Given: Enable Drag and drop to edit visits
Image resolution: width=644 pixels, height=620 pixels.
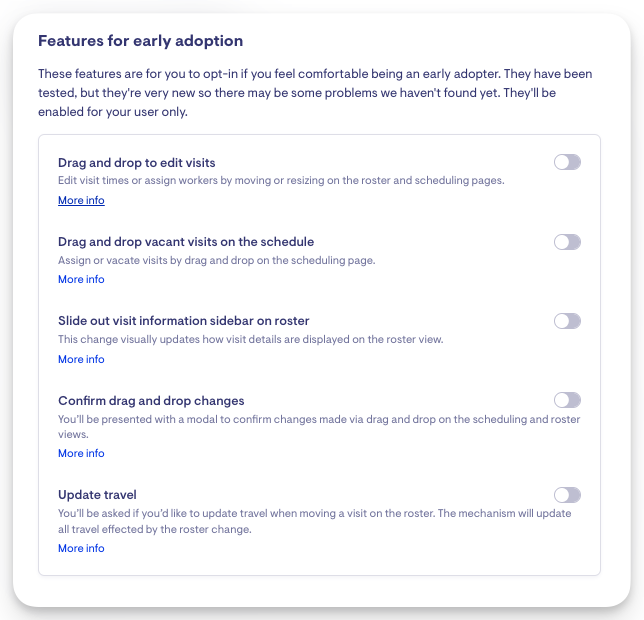Looking at the screenshot, I should tap(567, 162).
